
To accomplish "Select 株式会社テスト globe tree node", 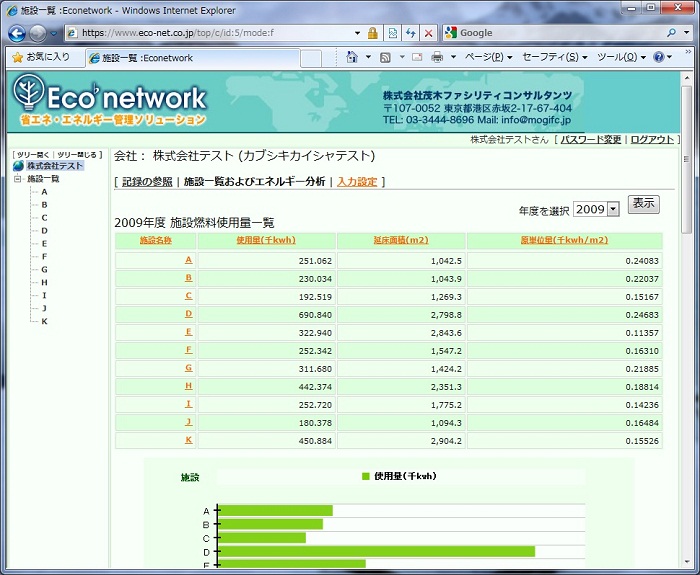I will tap(48, 166).
